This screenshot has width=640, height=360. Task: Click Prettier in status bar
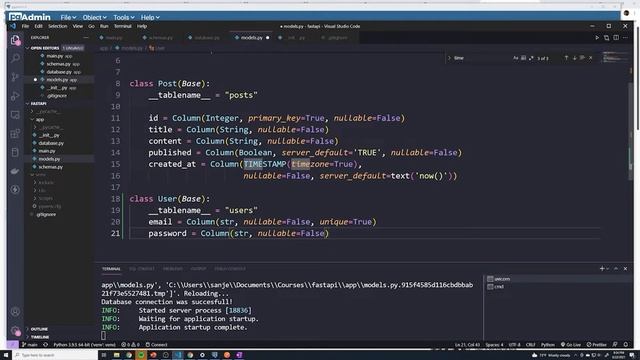(x=597, y=344)
